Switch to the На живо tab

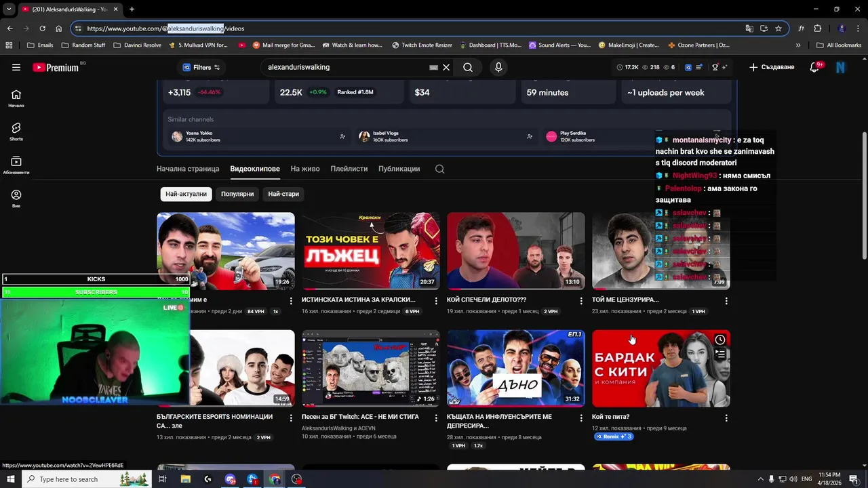point(305,169)
